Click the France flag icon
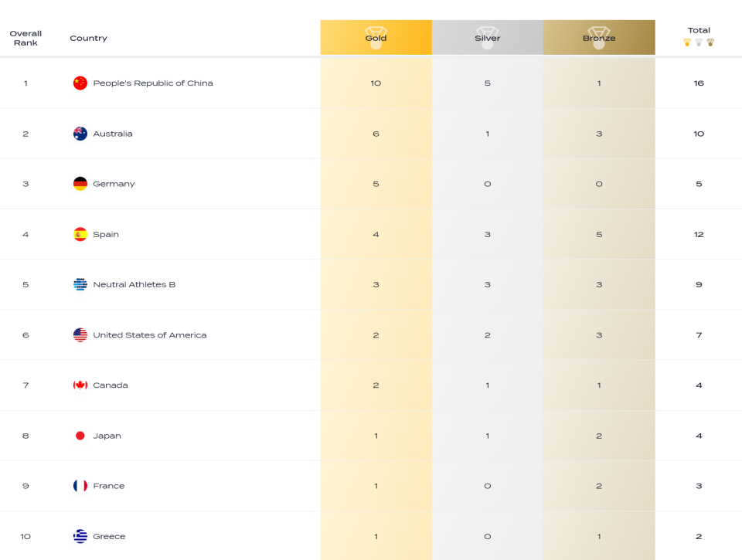This screenshot has width=742, height=560. [x=80, y=486]
